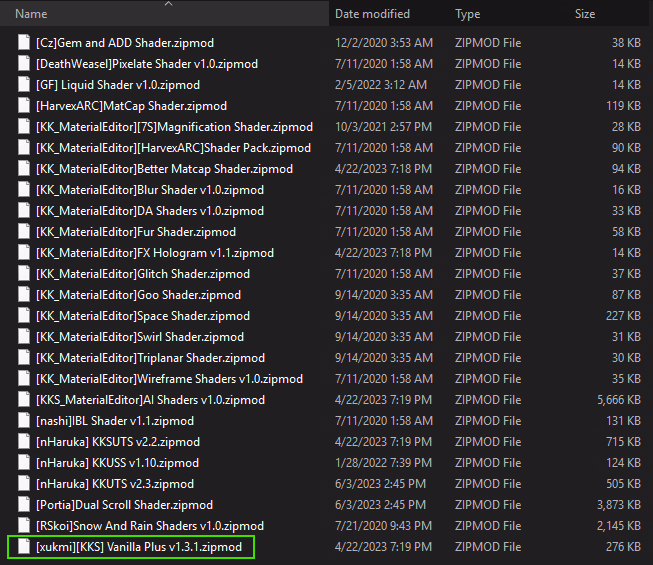Sort list by Type column header
The width and height of the screenshot is (653, 565).
point(468,14)
